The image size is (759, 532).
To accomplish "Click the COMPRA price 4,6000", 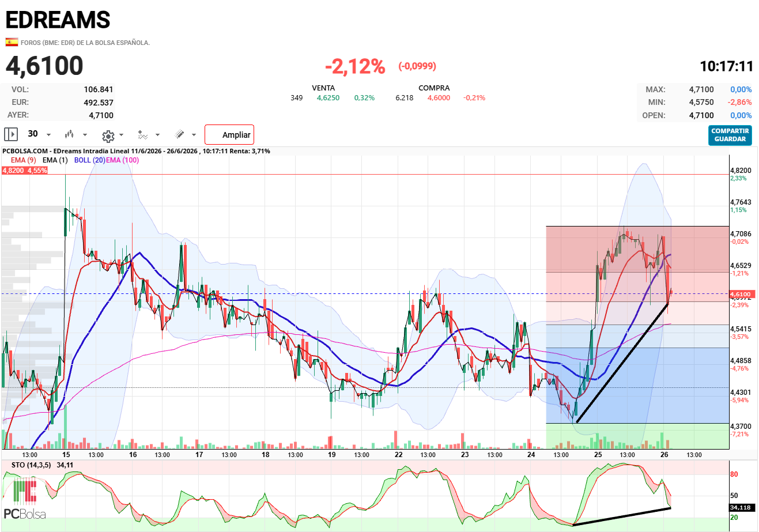I will (x=439, y=98).
